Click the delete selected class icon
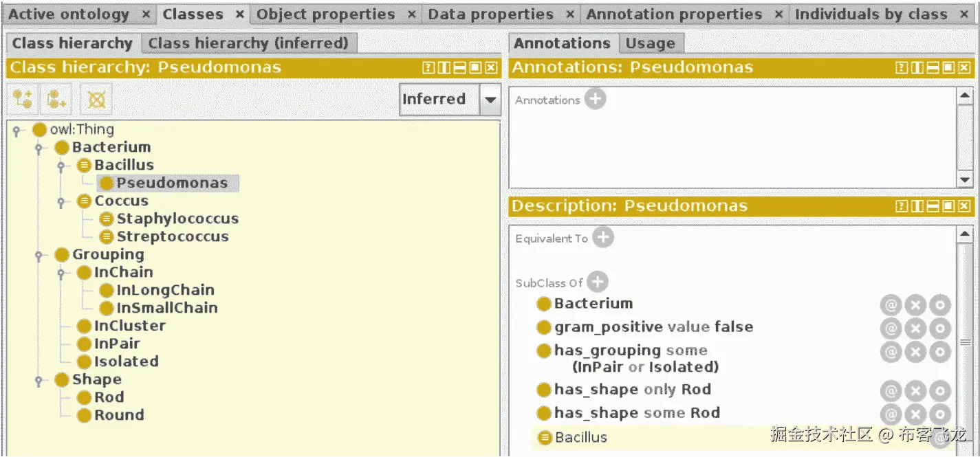980x457 pixels. tap(96, 100)
